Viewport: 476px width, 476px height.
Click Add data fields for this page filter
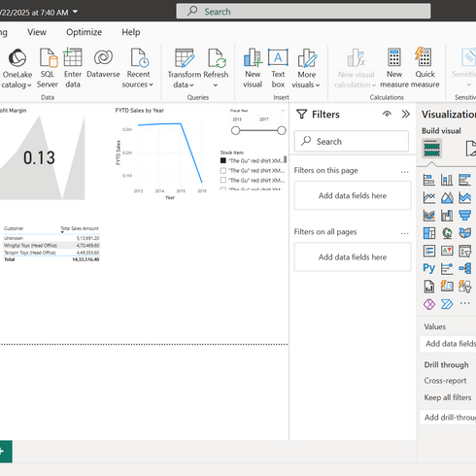pyautogui.click(x=353, y=195)
